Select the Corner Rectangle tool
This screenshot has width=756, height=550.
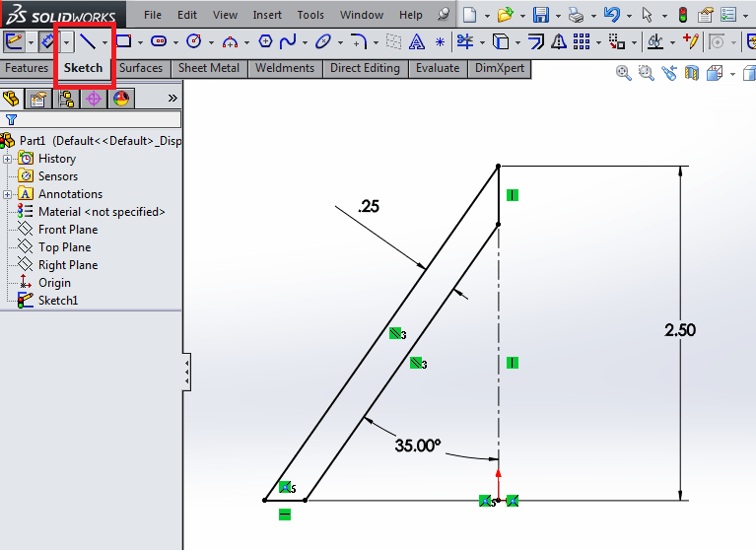click(x=123, y=41)
